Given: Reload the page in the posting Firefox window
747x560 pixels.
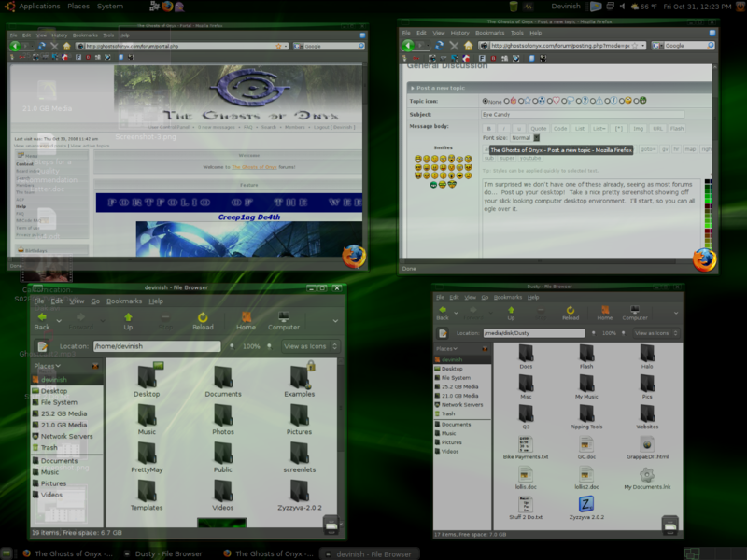Looking at the screenshot, I should (x=439, y=46).
